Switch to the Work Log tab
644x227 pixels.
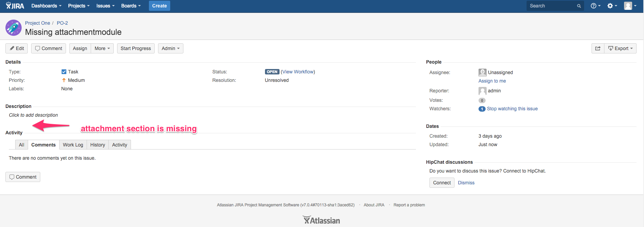pos(73,145)
